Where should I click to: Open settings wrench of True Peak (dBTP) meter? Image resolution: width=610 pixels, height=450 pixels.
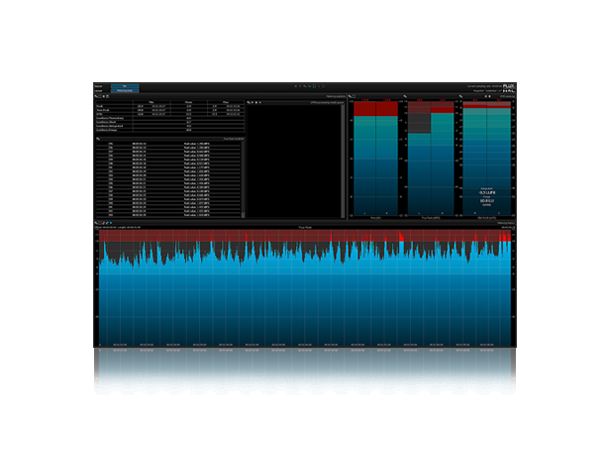tap(405, 96)
